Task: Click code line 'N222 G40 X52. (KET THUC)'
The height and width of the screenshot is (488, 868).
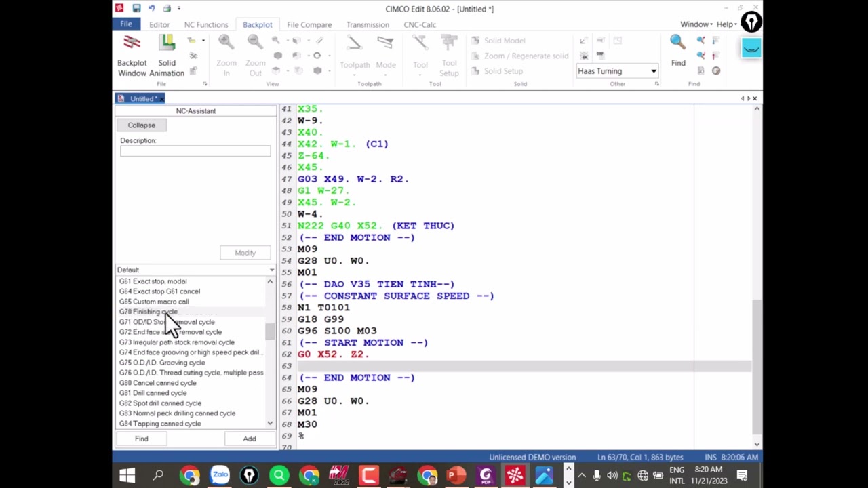Action: tap(376, 226)
